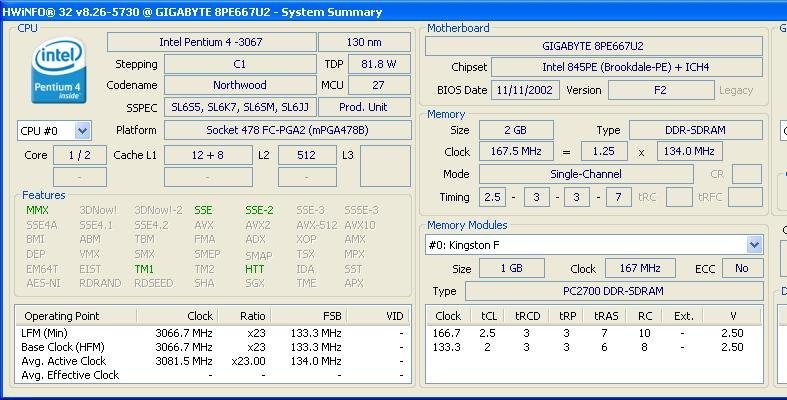Click the MCU value 27

click(379, 85)
